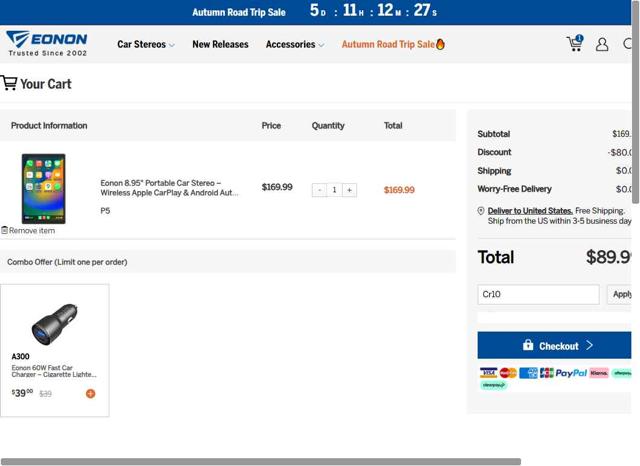Click the Discount label in order summary
The image size is (640, 466).
(x=494, y=152)
